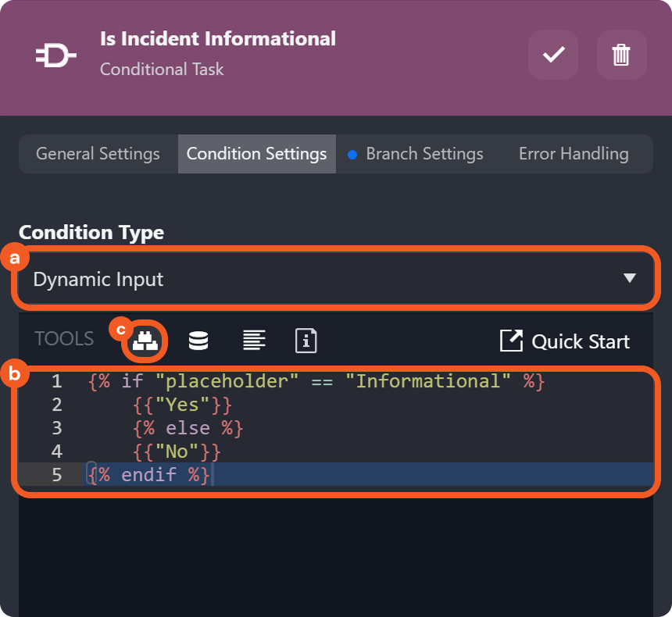Go to the Branch Settings tab
Viewport: 672px width, 617px height.
(x=424, y=154)
